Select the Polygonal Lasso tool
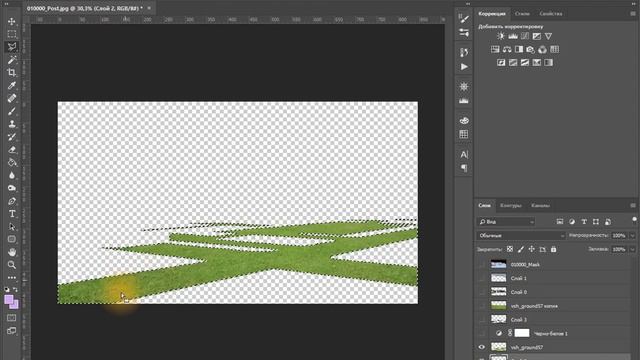Viewport: 640px width, 360px height. click(x=11, y=47)
